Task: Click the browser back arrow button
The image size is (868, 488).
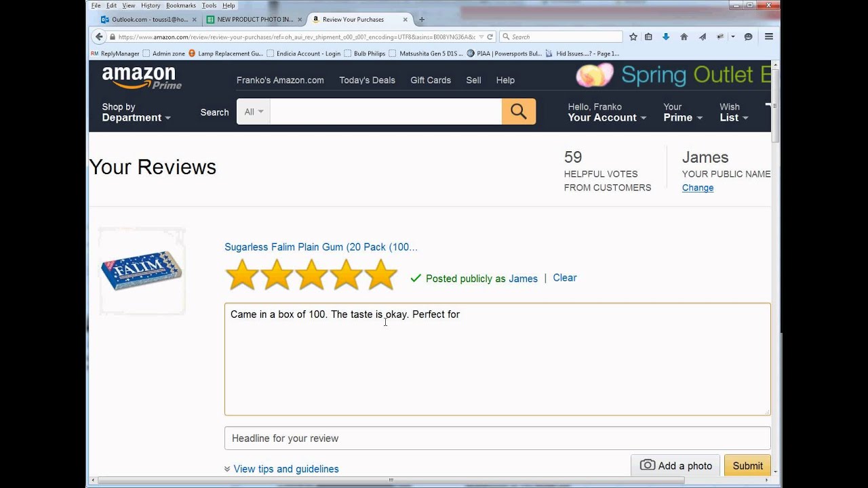Action: pyautogui.click(x=99, y=37)
